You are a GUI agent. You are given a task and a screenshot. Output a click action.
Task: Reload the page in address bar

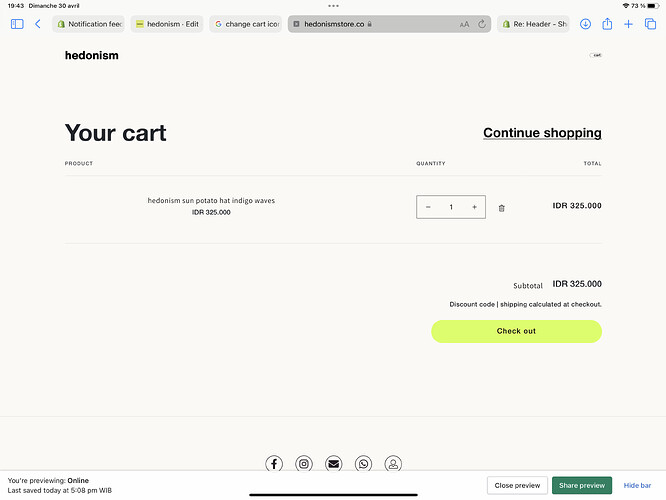tap(482, 24)
